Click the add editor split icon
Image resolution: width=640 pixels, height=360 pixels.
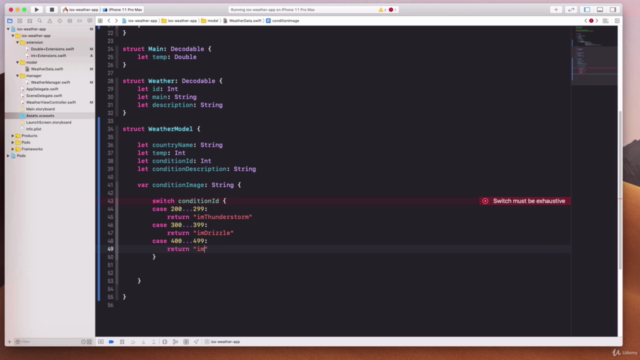point(617,20)
